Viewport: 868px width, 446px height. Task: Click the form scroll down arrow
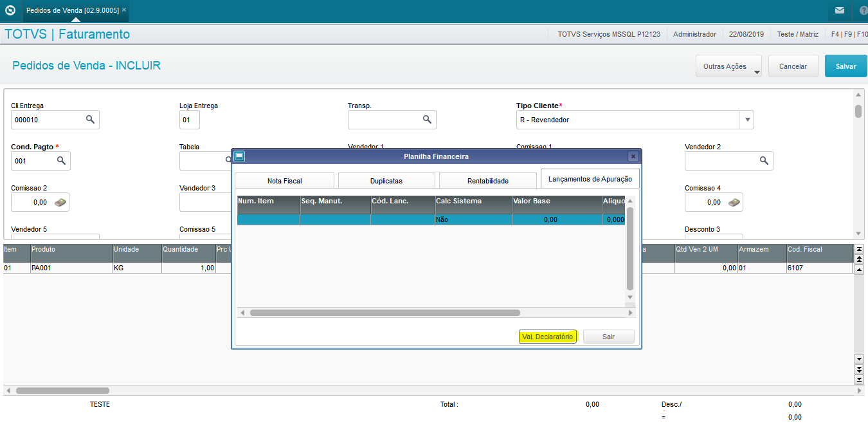858,233
